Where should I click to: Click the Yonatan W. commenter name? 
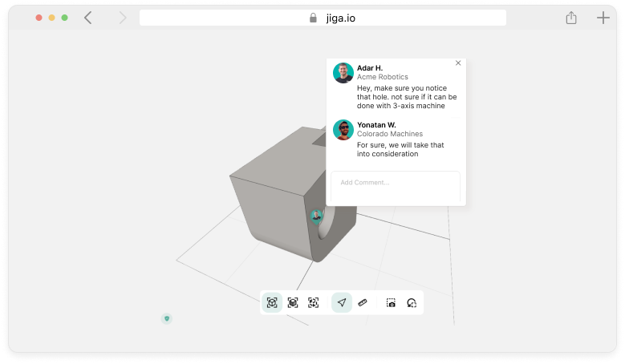coord(376,124)
